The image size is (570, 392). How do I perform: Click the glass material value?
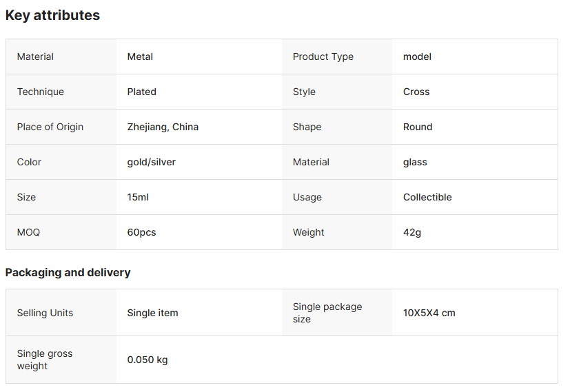[415, 162]
